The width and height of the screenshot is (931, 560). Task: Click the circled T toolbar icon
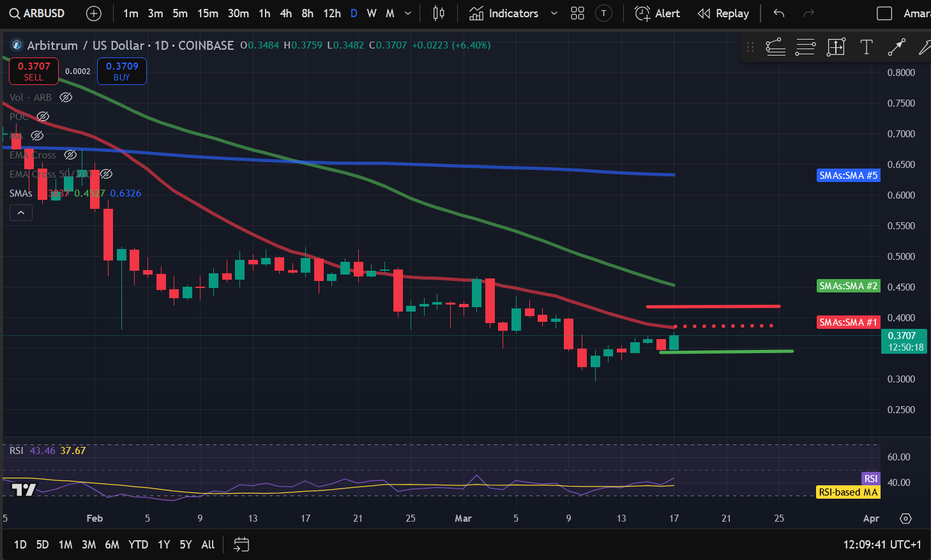click(x=603, y=13)
